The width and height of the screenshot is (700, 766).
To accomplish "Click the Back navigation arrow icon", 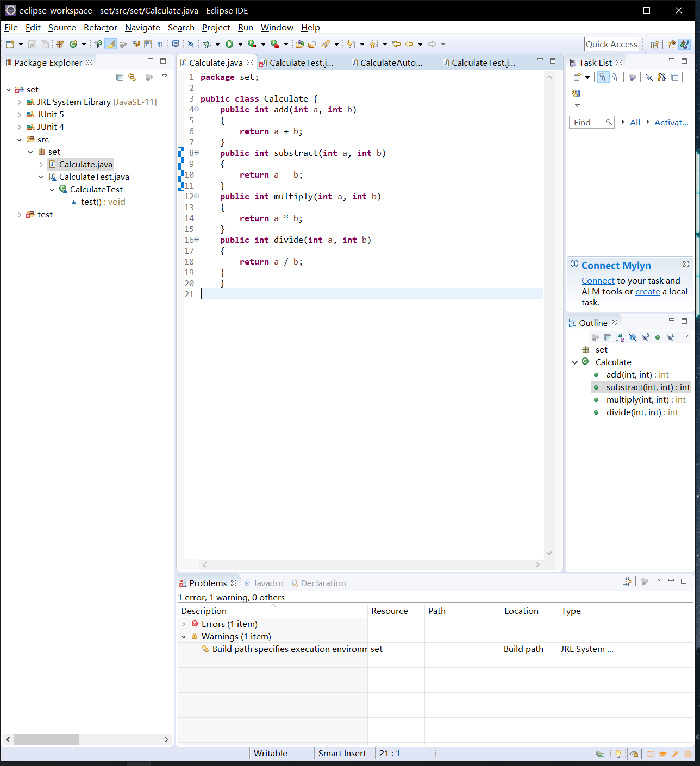I will (409, 44).
